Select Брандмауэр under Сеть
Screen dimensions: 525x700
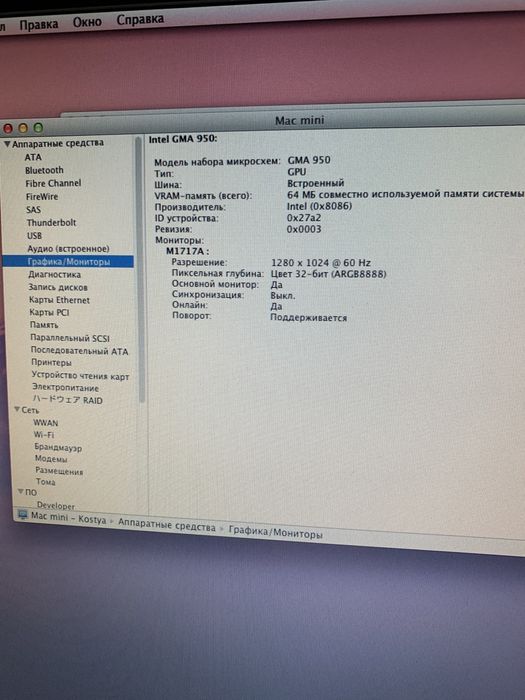point(58,447)
